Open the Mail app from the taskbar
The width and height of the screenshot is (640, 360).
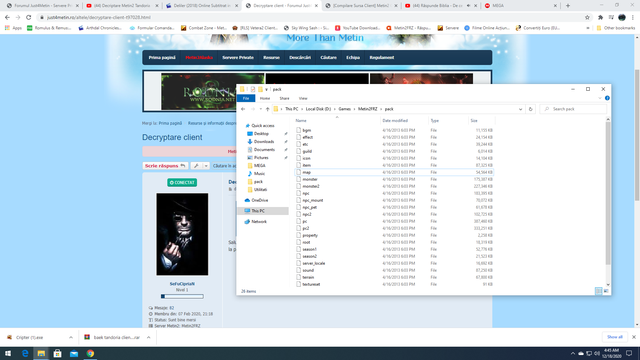coord(74,353)
